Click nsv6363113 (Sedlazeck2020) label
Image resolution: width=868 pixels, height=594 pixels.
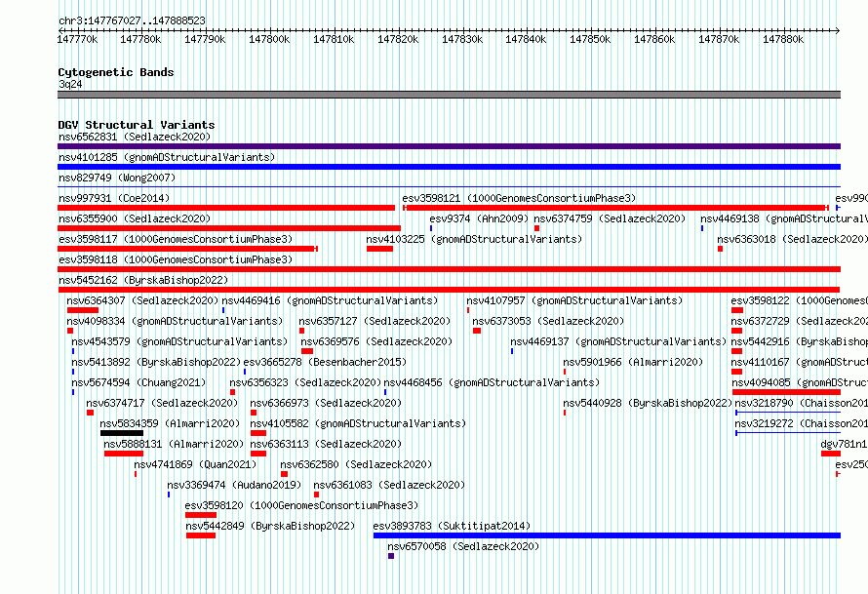(x=326, y=444)
